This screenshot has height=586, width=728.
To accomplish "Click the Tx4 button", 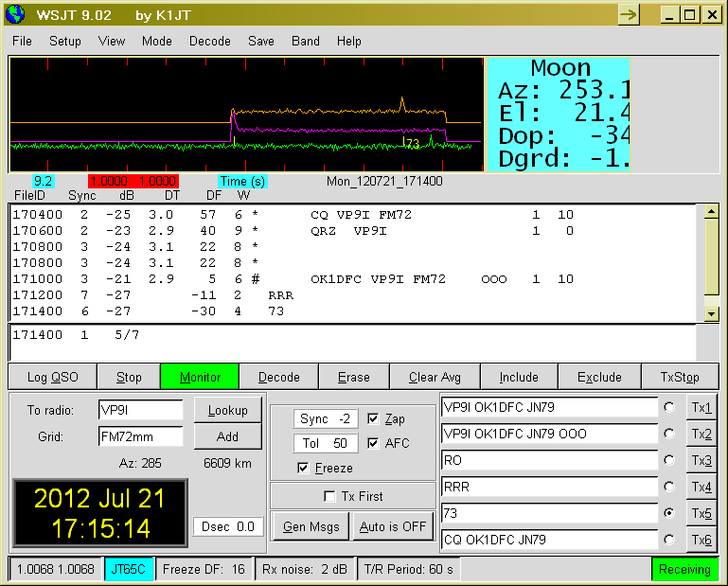I will (x=701, y=487).
